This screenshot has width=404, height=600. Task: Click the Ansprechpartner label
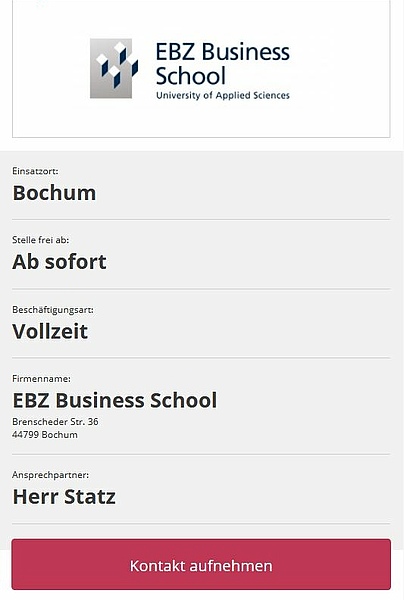[50, 475]
